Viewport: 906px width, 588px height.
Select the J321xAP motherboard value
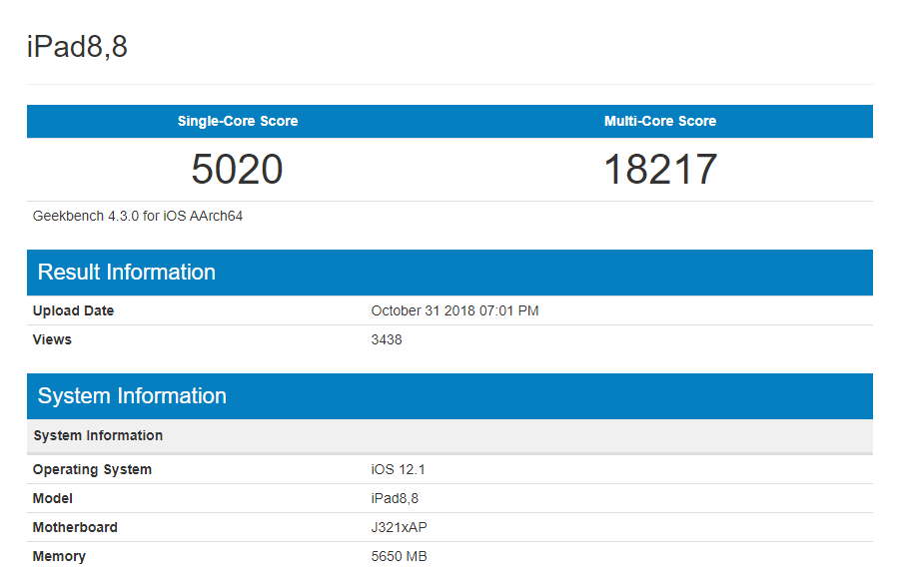[x=399, y=527]
